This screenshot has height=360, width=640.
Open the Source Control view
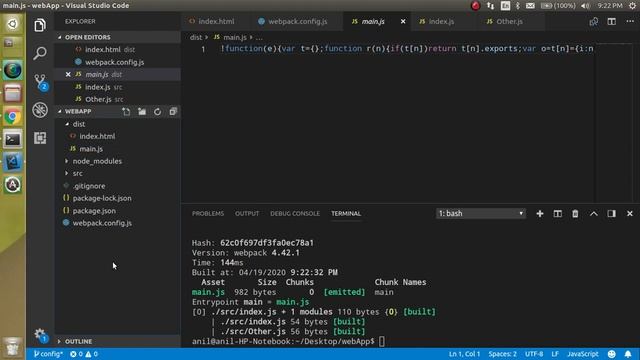(x=40, y=82)
